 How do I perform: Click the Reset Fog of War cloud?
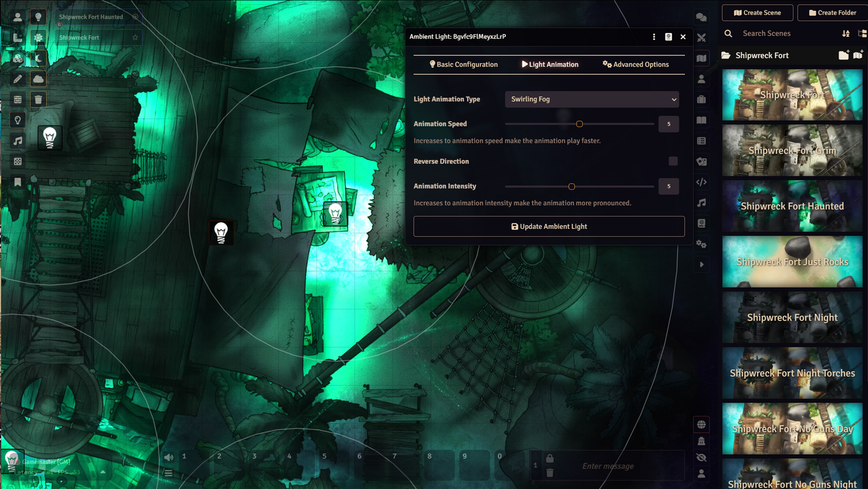point(38,79)
